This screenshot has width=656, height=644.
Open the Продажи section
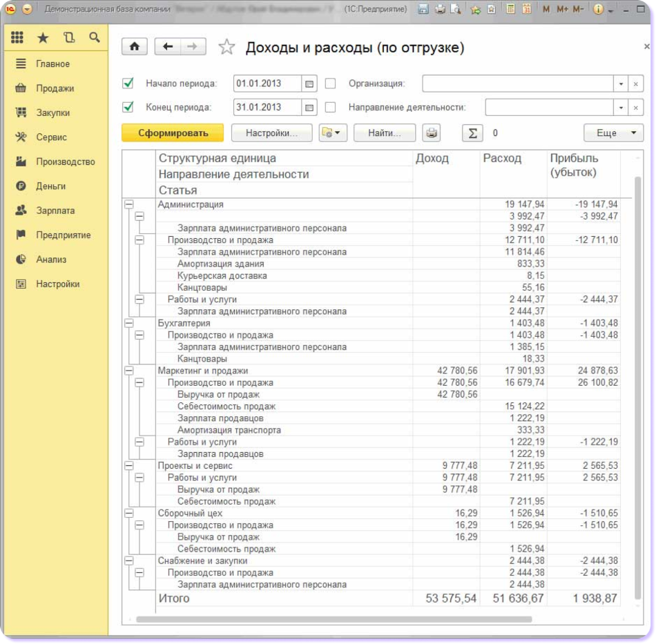coord(55,88)
